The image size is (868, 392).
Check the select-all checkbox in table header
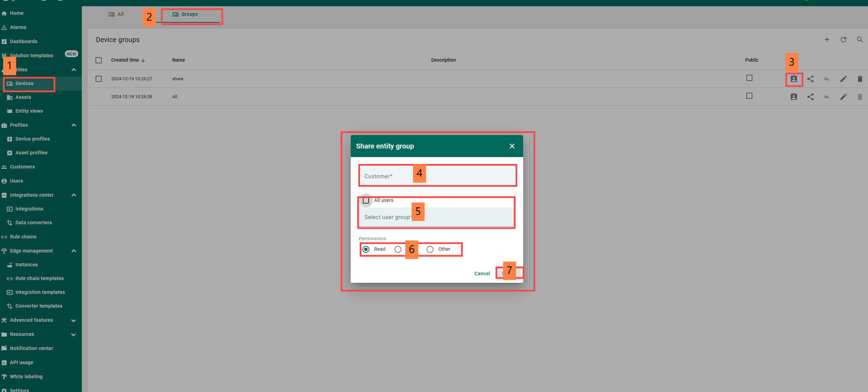(x=99, y=60)
